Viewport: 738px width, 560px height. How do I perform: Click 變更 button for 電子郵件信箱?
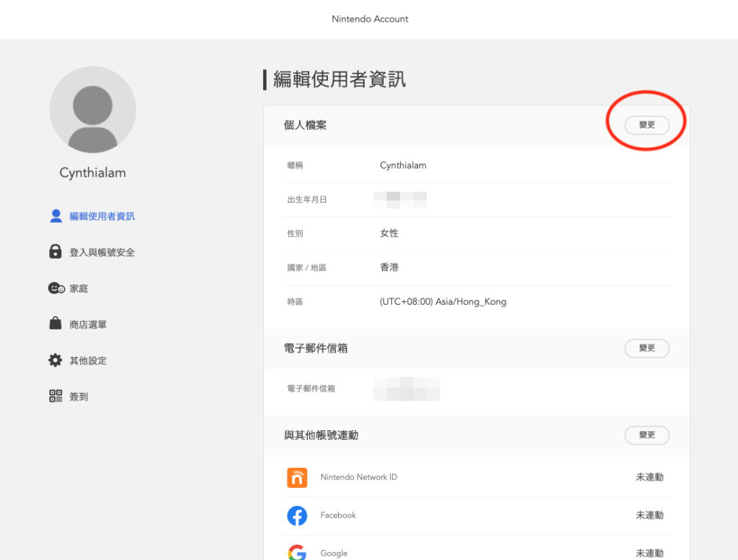pyautogui.click(x=646, y=348)
